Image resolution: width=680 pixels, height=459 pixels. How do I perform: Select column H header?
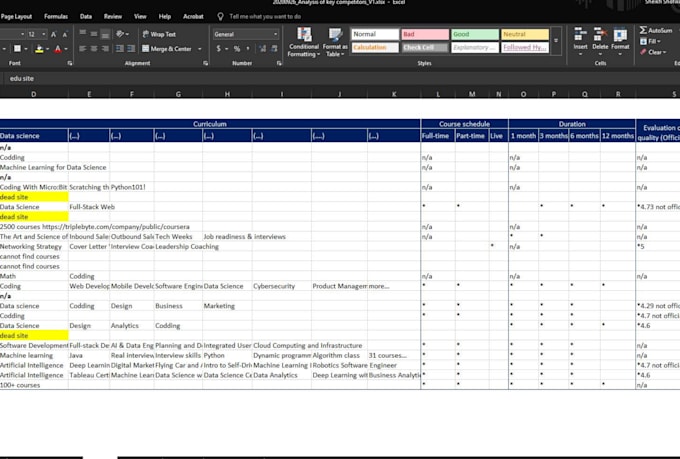[x=227, y=94]
